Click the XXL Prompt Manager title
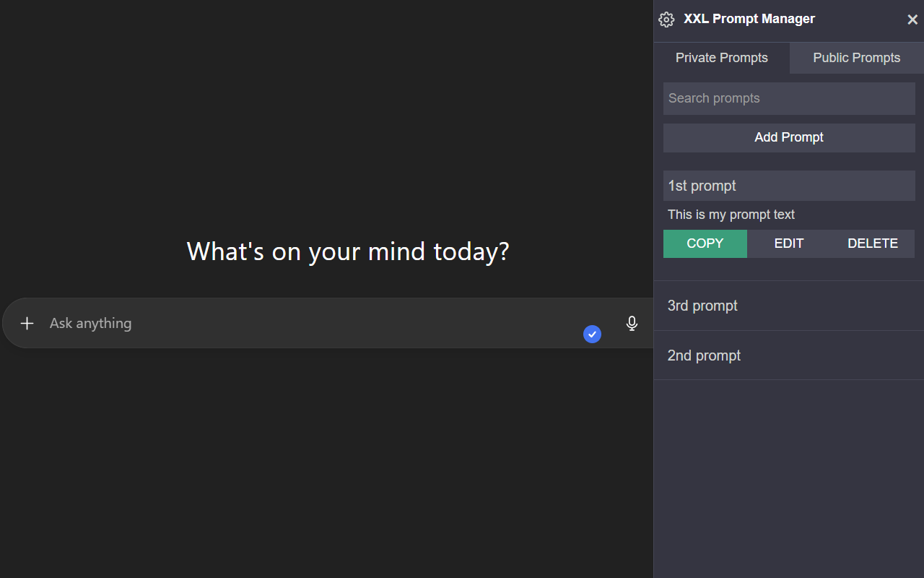This screenshot has height=578, width=924. pyautogui.click(x=749, y=19)
